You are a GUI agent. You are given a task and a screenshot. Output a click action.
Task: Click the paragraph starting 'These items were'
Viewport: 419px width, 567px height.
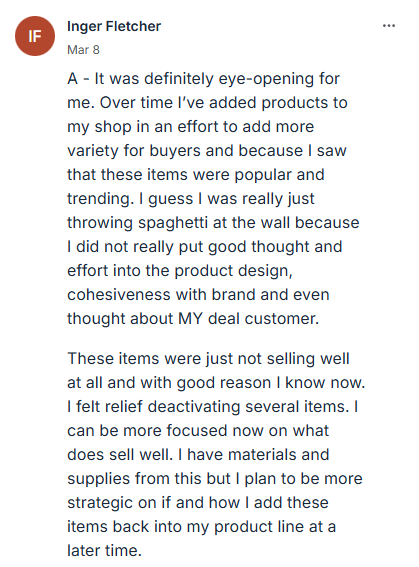pos(216,455)
